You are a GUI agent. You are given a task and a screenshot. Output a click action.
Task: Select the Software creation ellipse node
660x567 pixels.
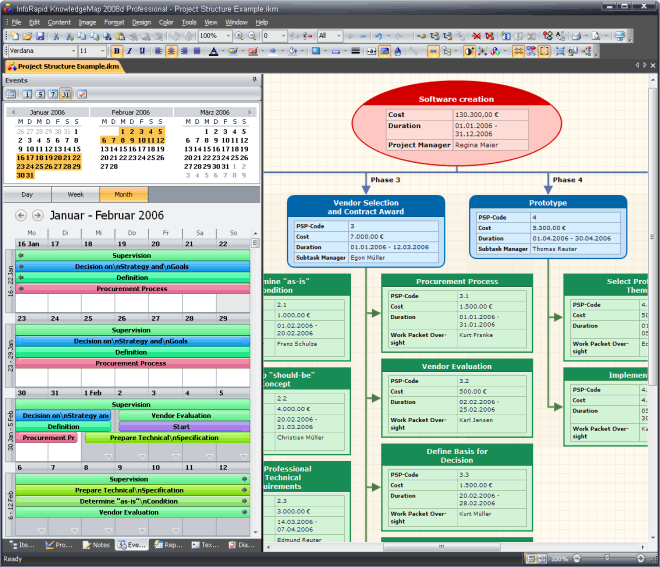(455, 99)
